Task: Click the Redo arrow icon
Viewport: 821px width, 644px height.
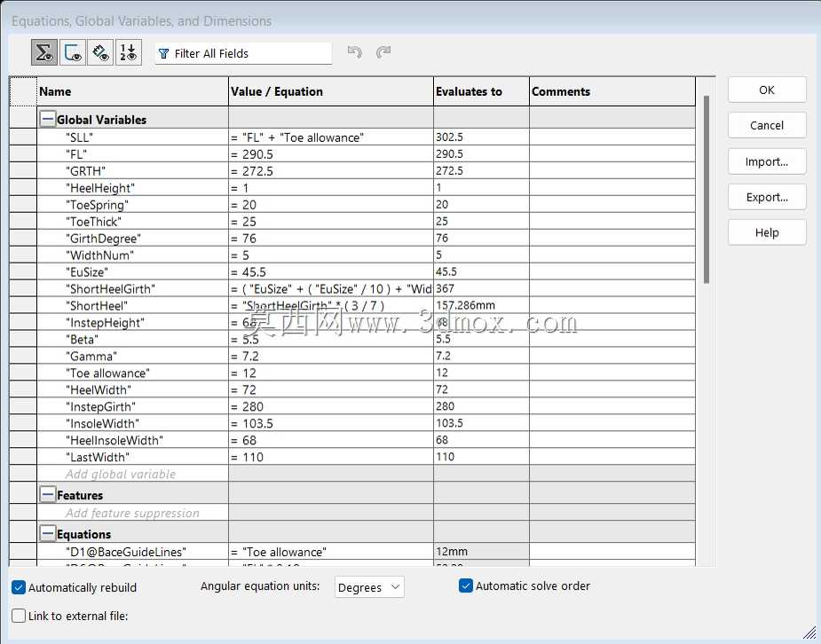Action: pyautogui.click(x=383, y=51)
